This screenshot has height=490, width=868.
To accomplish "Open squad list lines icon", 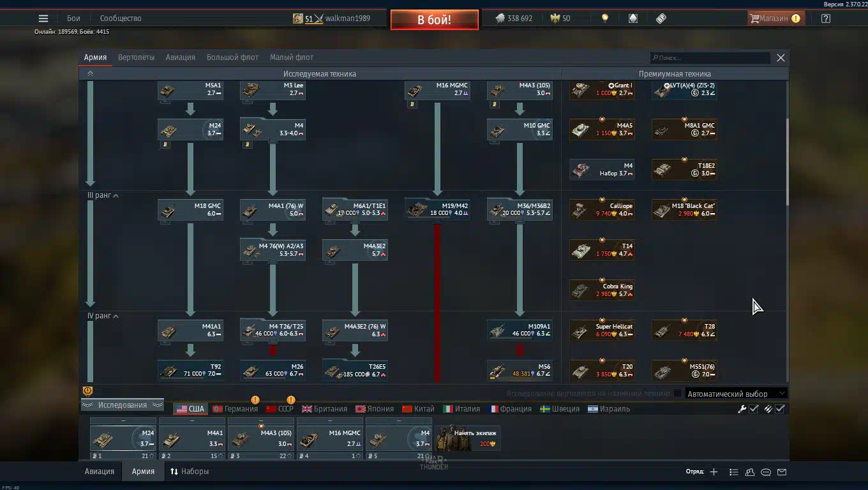I will tap(734, 472).
